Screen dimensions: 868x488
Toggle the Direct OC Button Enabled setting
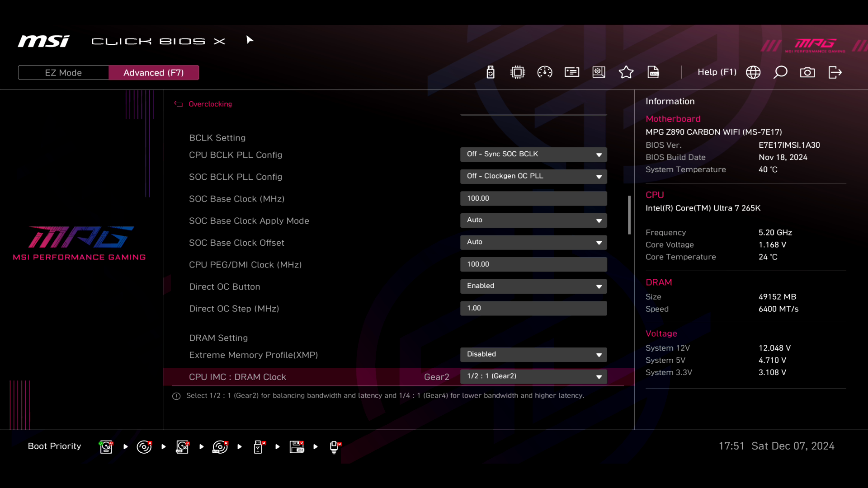tap(533, 286)
